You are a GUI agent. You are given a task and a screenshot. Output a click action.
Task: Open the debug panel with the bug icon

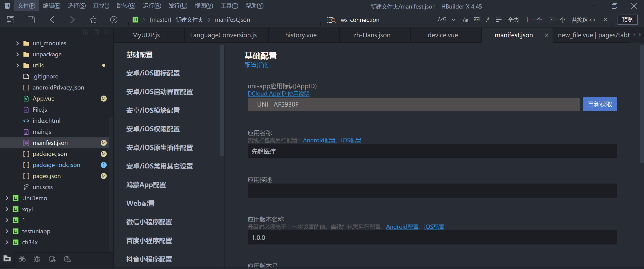37,259
